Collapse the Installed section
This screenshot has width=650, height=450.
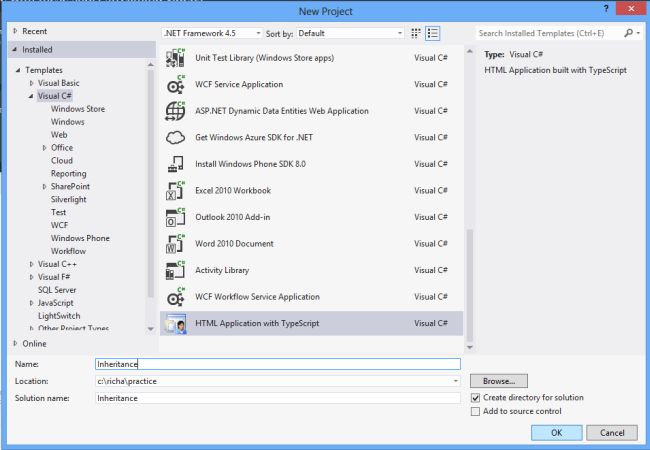(x=15, y=50)
